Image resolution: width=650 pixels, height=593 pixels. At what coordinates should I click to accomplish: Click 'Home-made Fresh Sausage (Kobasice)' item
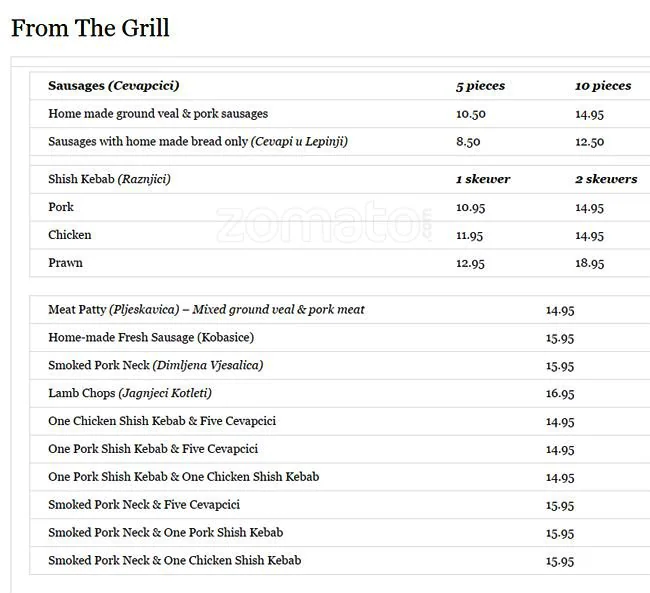point(151,338)
